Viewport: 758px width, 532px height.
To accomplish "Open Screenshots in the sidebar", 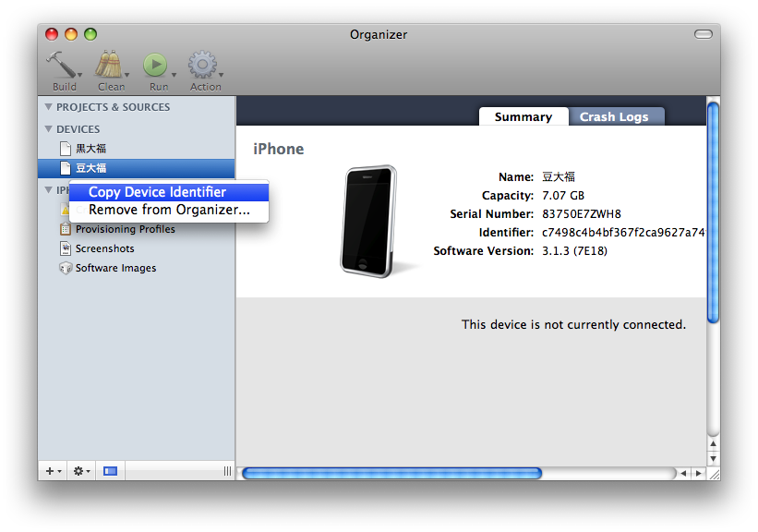I will (x=104, y=248).
